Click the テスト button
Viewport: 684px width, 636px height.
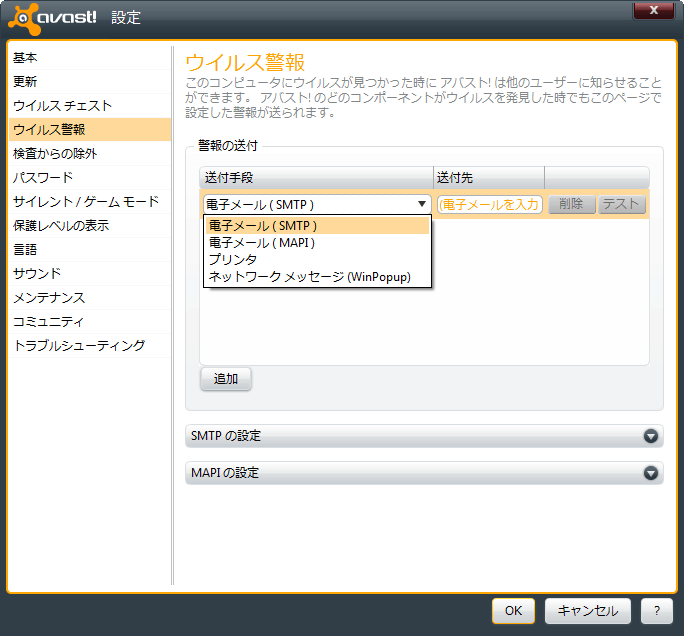tap(621, 204)
